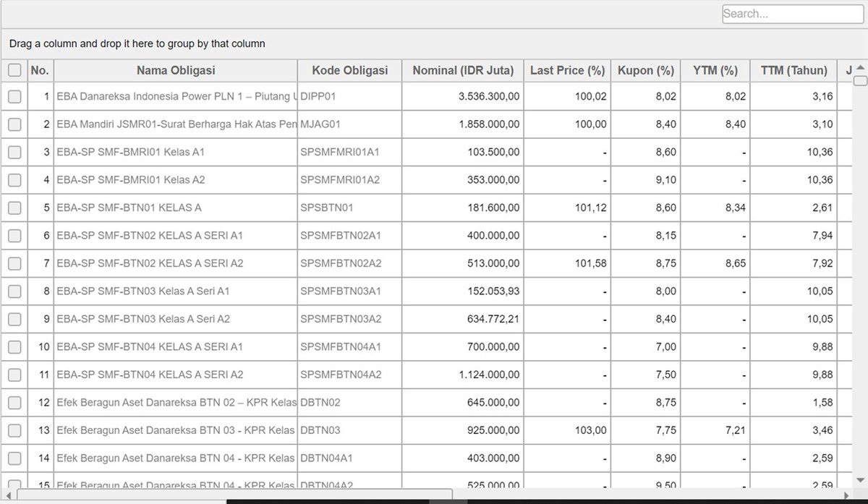Click kupon value '9,10' cell
This screenshot has height=504, width=868.
pyautogui.click(x=646, y=180)
